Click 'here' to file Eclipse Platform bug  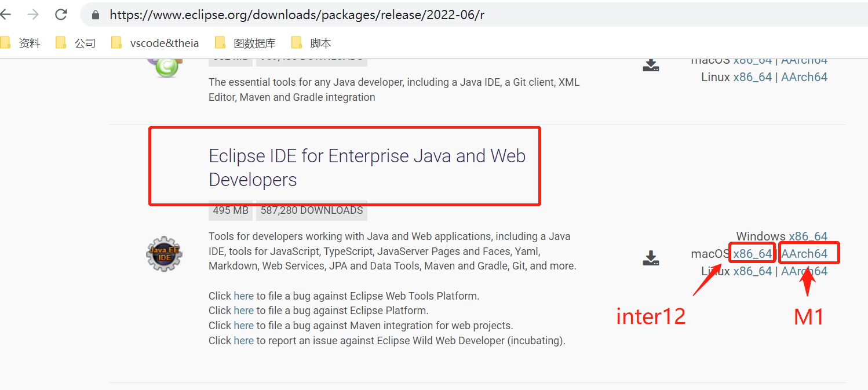243,311
